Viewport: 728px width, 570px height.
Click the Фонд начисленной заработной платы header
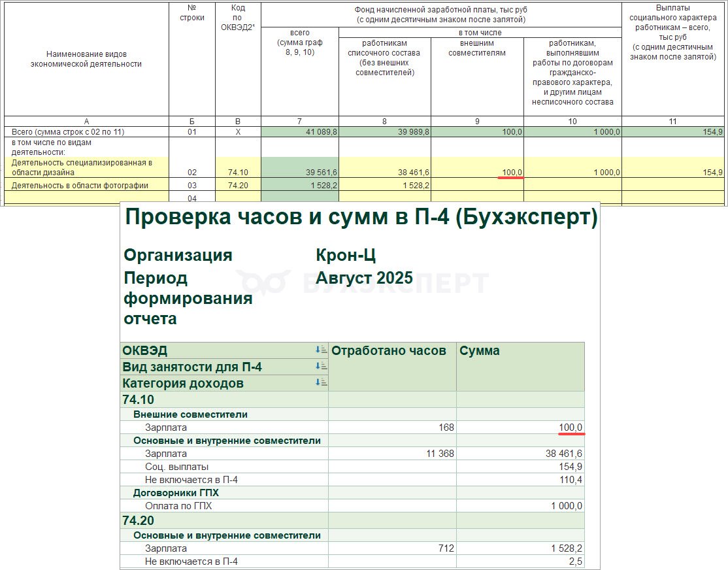click(x=441, y=14)
